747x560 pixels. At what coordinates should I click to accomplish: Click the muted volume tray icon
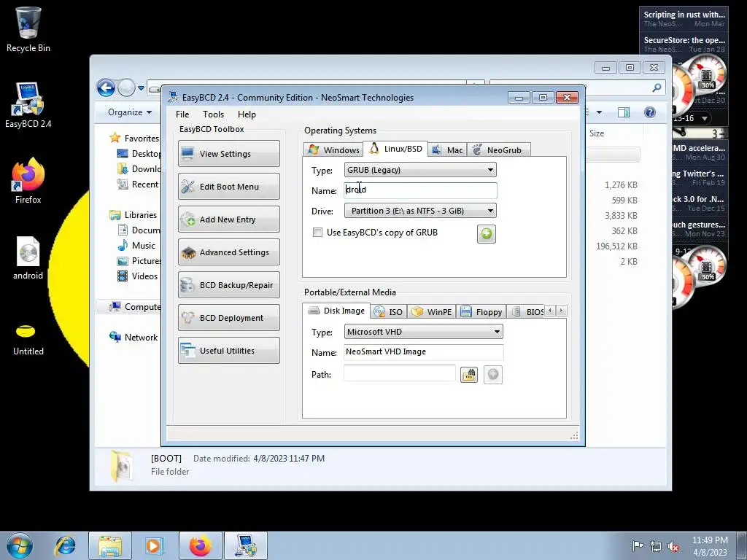tap(673, 546)
